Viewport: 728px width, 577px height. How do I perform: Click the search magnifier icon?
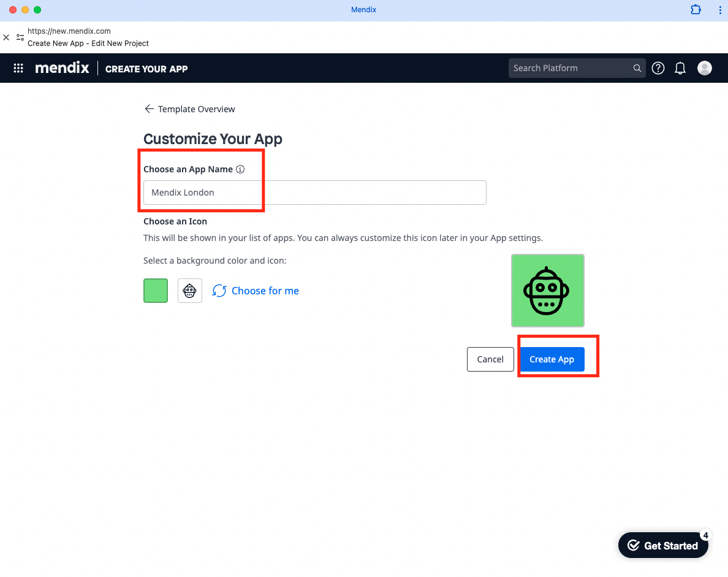[x=637, y=68]
